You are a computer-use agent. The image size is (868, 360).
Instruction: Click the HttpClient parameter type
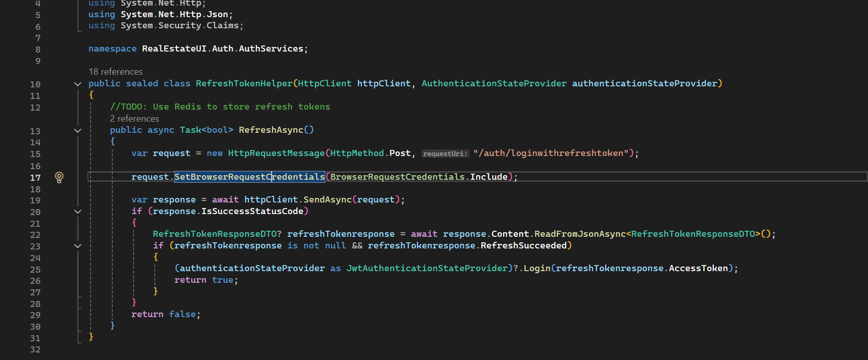tap(325, 83)
